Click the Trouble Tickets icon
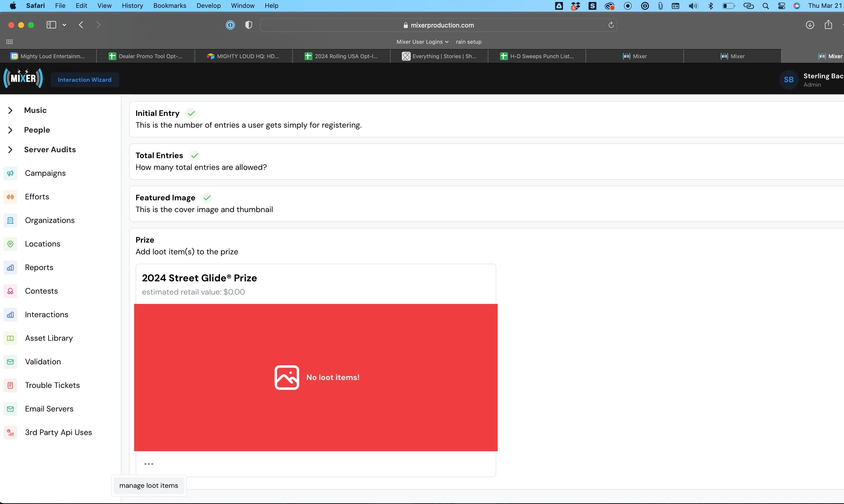 coord(10,385)
